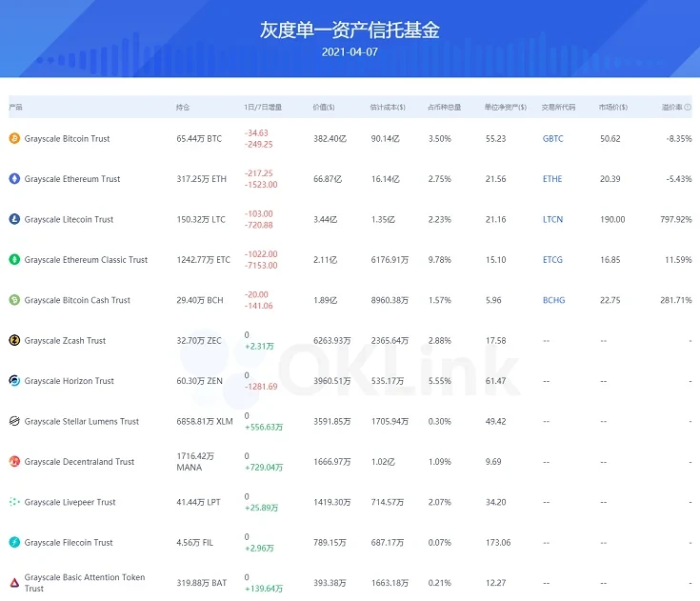Open the GBTC ticker link

click(552, 139)
